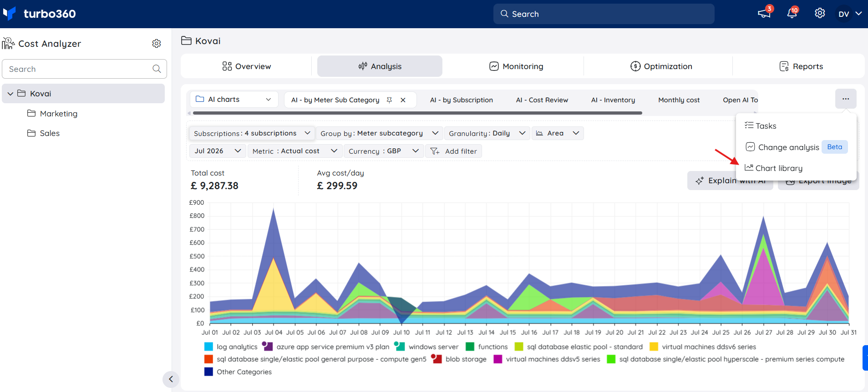
Task: Expand the user account dropdown chevron
Action: click(x=858, y=14)
